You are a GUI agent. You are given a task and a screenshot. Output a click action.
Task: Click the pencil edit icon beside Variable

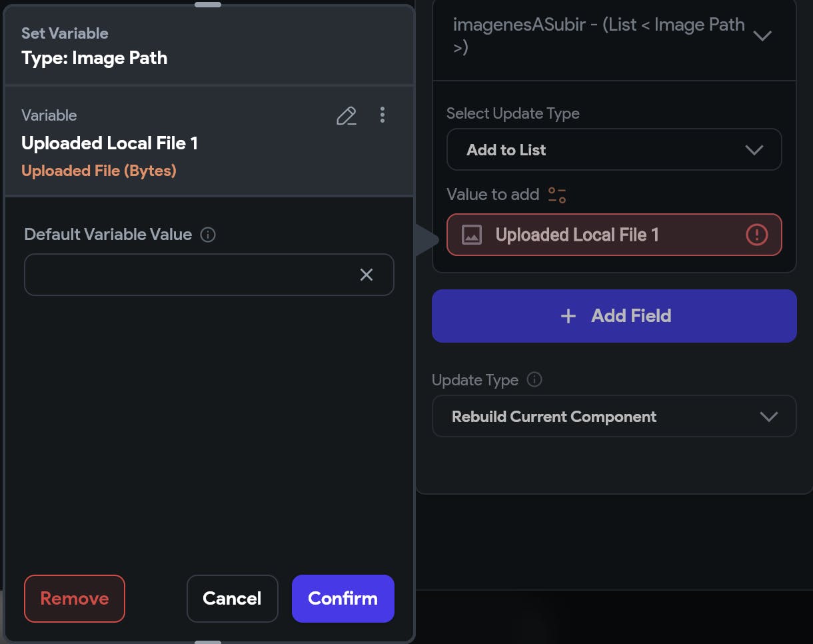click(x=346, y=116)
